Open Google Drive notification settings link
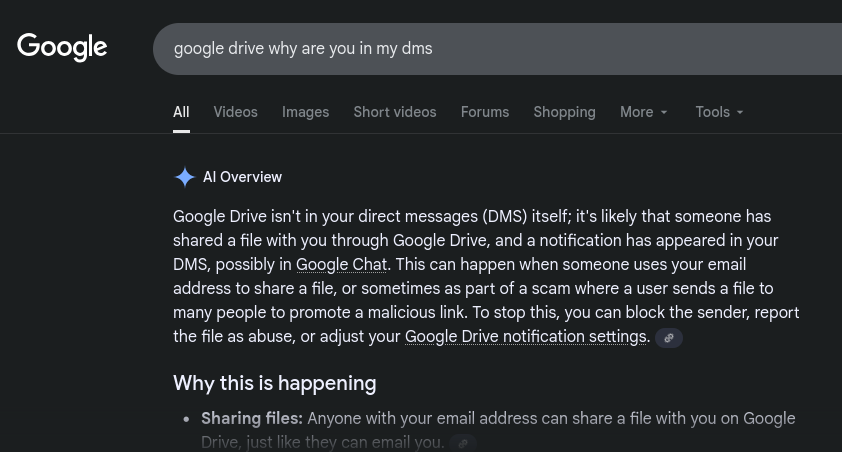Image resolution: width=842 pixels, height=452 pixels. pyautogui.click(x=525, y=337)
